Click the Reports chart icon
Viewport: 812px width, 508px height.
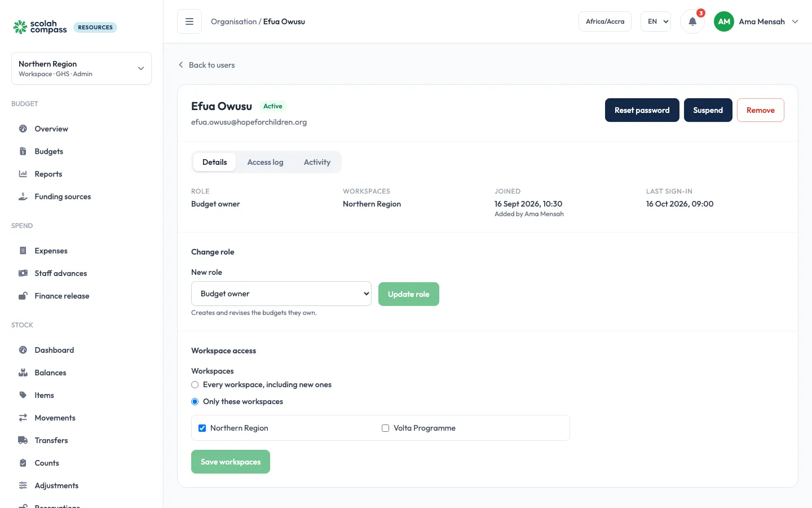[23, 174]
